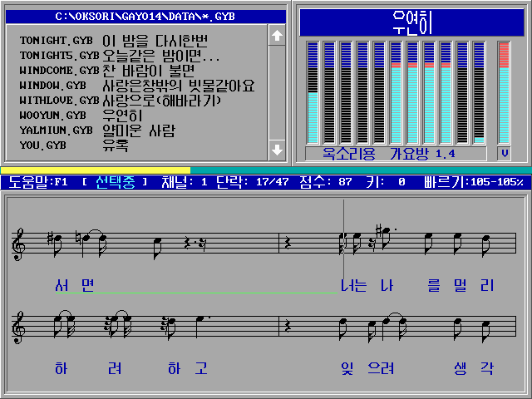532x399 pixels.
Task: Click the V volume label box
Action: pyautogui.click(x=505, y=153)
